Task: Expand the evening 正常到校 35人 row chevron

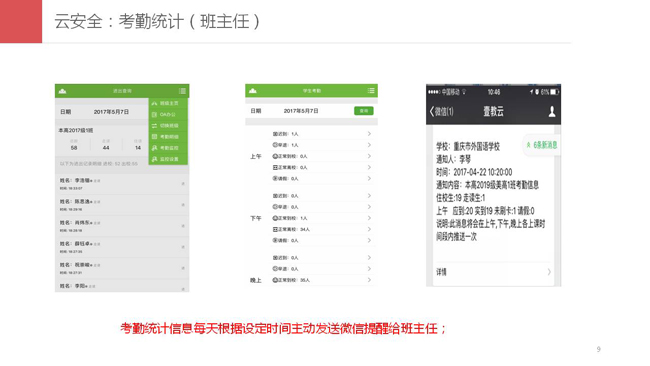Action: tap(369, 280)
